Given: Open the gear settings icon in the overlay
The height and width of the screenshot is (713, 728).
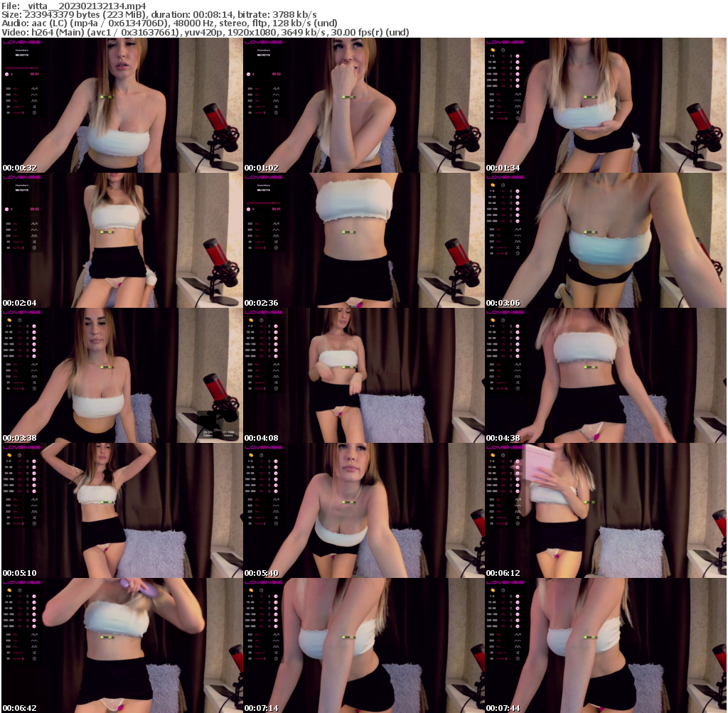Looking at the screenshot, I should [518, 524].
